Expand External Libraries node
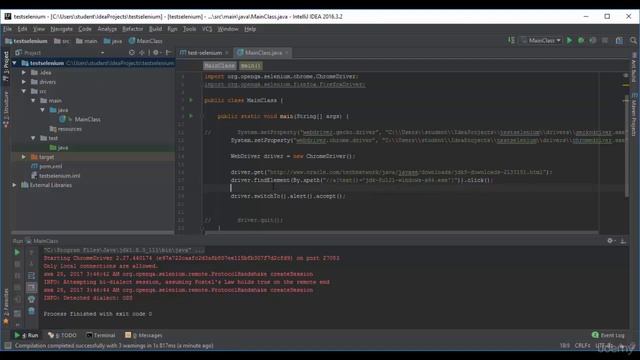640x360 pixels. click(x=15, y=185)
